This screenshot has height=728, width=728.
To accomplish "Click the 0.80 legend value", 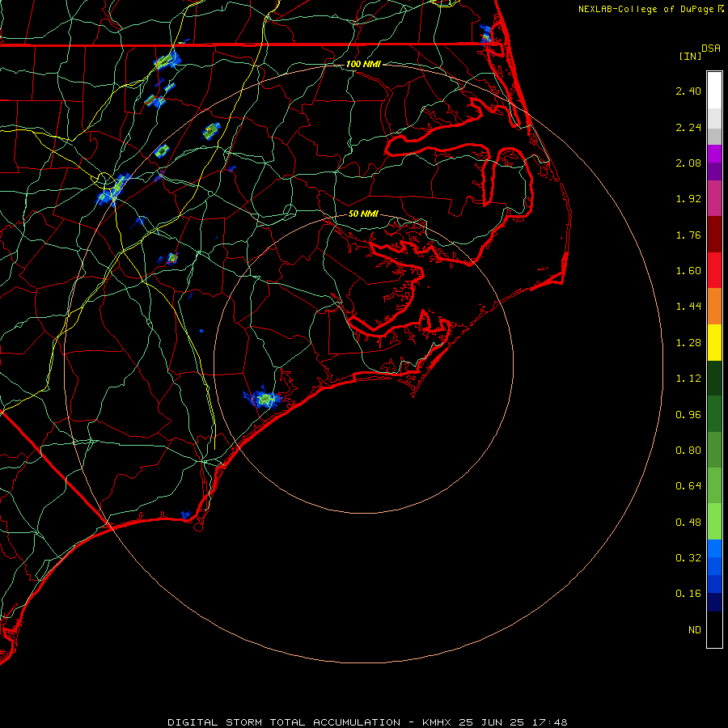I will (688, 451).
